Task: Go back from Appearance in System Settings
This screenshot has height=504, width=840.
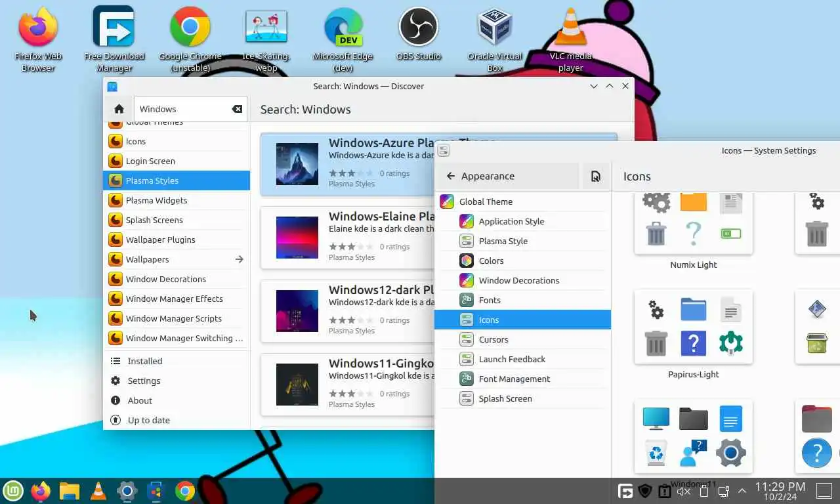Action: pyautogui.click(x=507, y=176)
